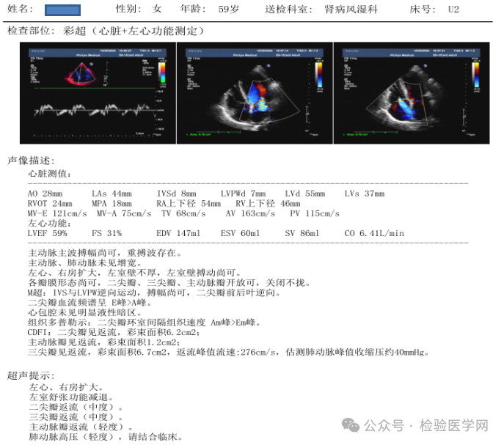Select the value 'SV 86ml'

click(x=302, y=233)
